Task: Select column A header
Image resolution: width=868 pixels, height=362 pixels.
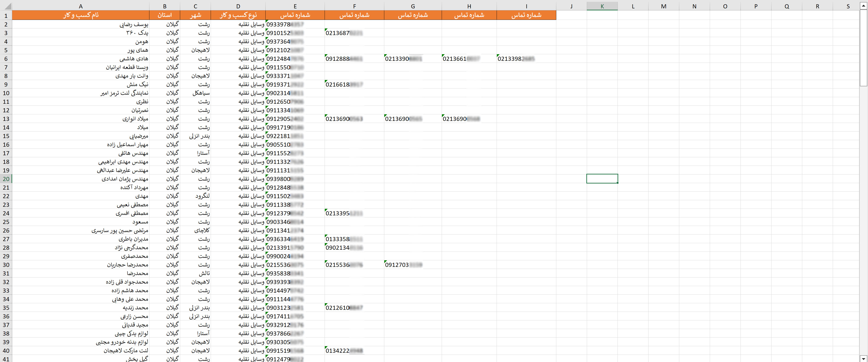Action: tap(80, 6)
